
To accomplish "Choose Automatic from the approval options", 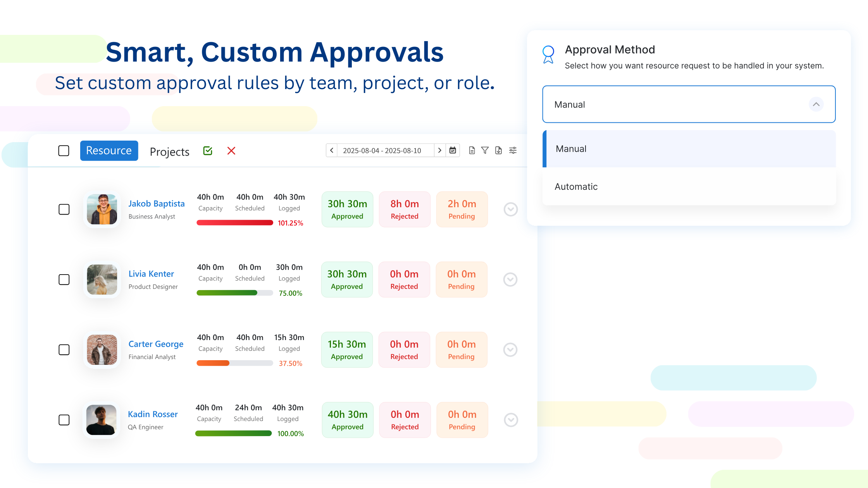I will point(576,187).
